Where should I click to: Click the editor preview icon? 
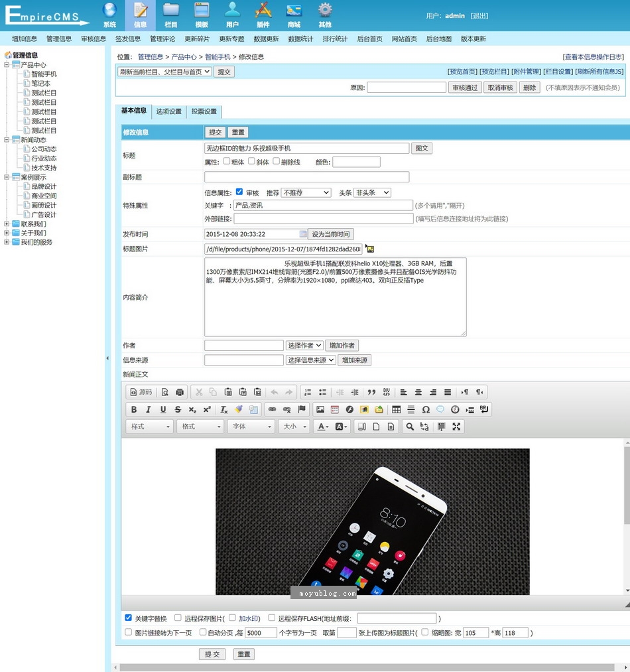[165, 392]
